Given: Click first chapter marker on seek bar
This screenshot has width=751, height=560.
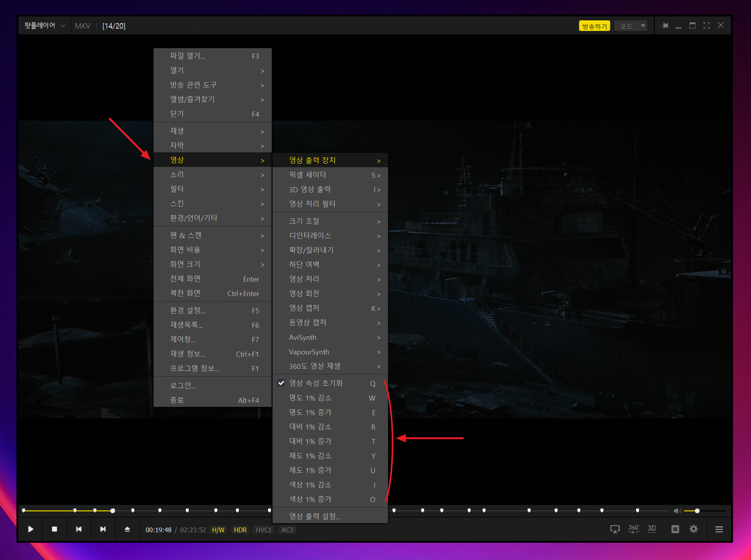Looking at the screenshot, I should 24,510.
